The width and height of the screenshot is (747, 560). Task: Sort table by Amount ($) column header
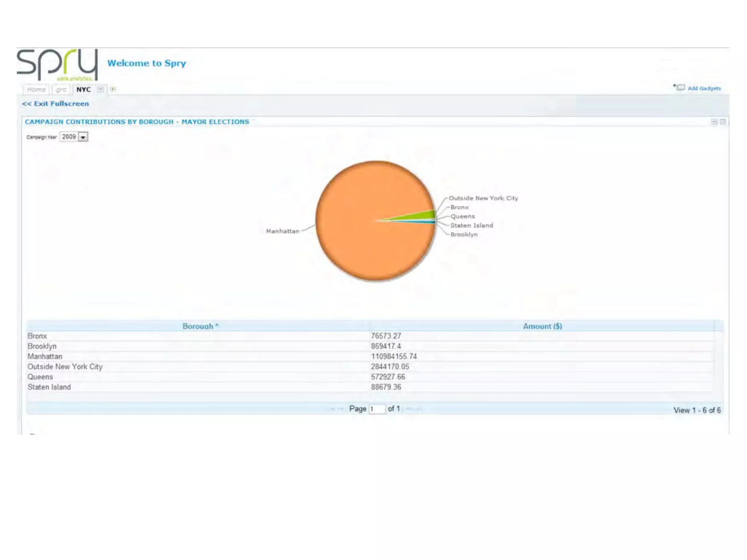coord(542,326)
